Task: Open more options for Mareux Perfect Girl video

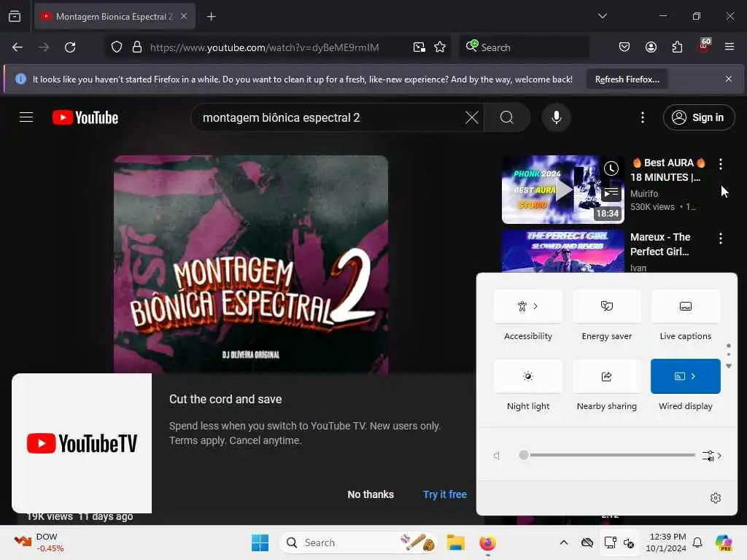Action: tap(720, 238)
